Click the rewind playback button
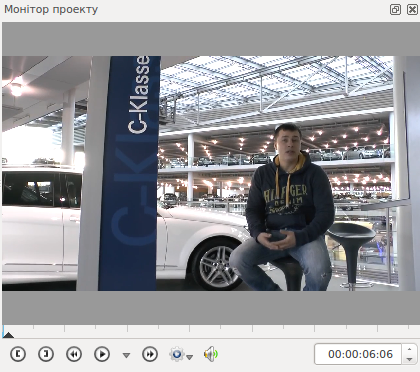Image resolution: width=420 pixels, height=372 pixels. click(x=74, y=354)
